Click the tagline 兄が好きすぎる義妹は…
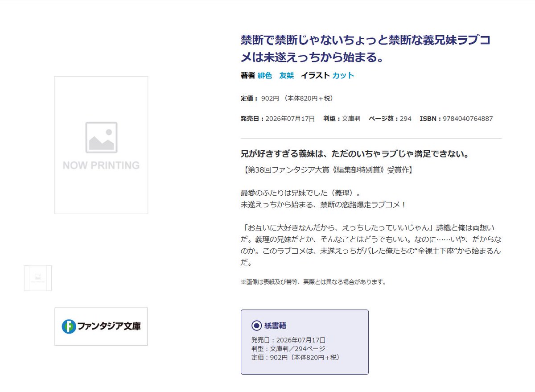Viewport: 535px width, 392px height. tap(354, 154)
